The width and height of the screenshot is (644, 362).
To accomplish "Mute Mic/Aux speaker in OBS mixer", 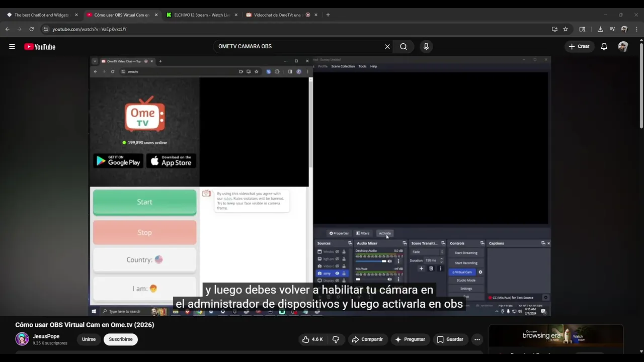I will pos(389,279).
